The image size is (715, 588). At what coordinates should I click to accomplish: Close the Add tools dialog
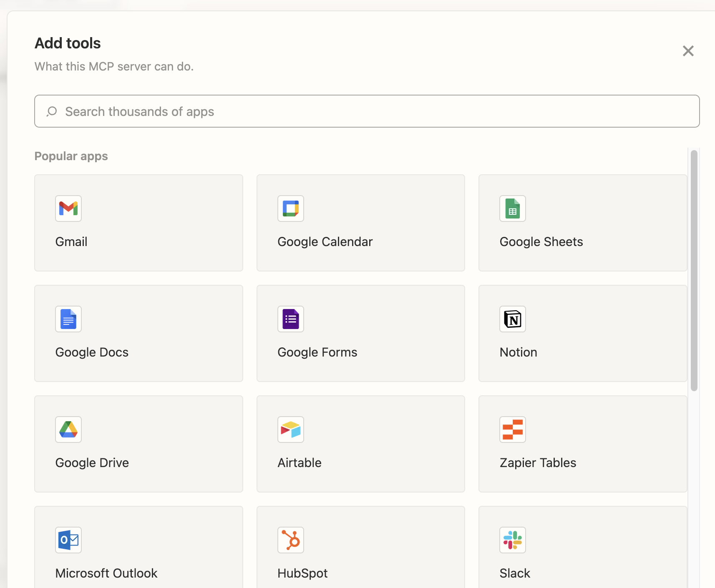[x=688, y=51]
